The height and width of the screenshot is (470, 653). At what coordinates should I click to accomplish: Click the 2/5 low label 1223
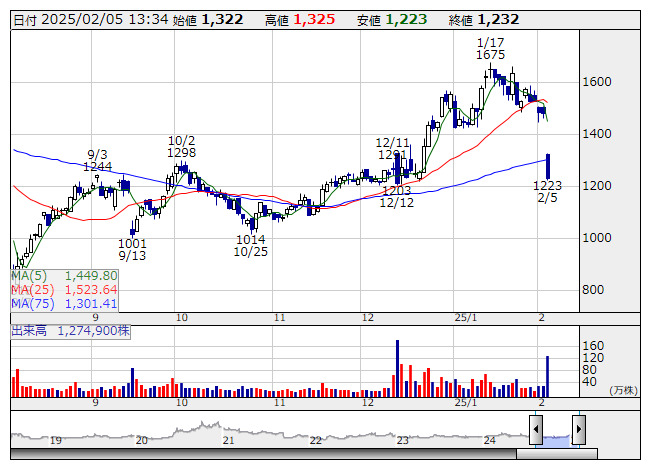click(546, 185)
